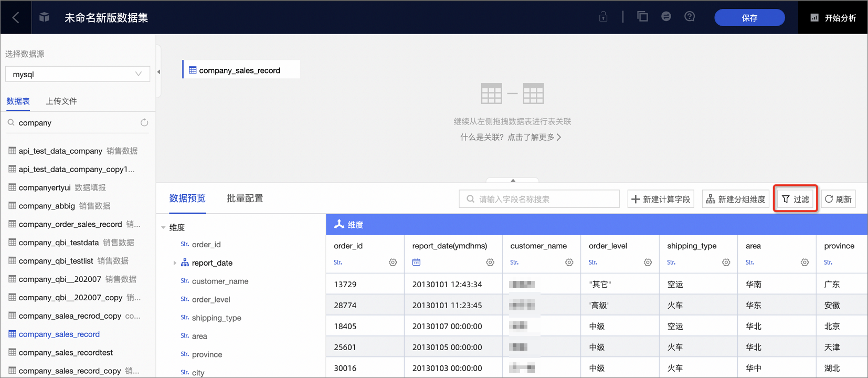
Task: Click the dataset cube icon in header
Action: (x=45, y=17)
